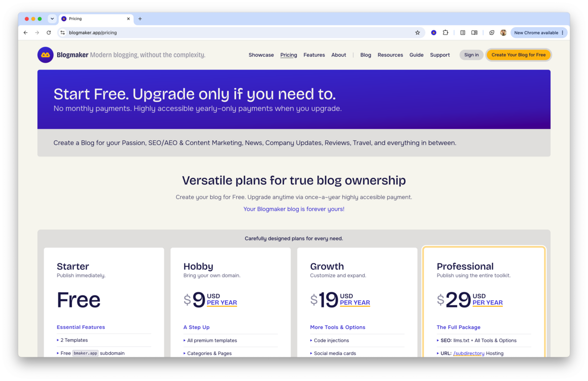Open the Chrome profile avatar

point(503,33)
